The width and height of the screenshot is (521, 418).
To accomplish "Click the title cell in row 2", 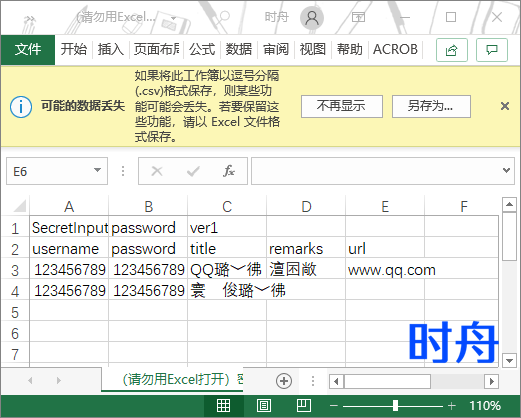I will click(x=227, y=249).
